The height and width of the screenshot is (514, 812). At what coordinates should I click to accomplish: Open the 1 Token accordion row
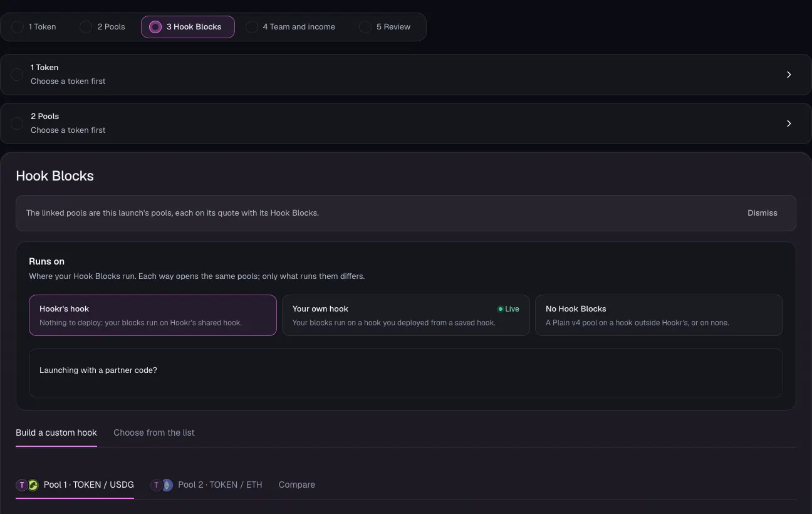pos(406,75)
